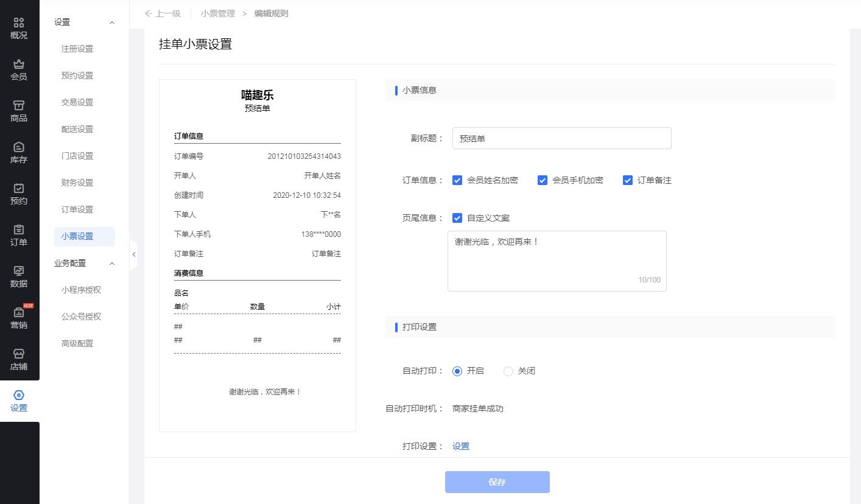The image size is (861, 504).
Task: Click the 10/100 character counter
Action: point(649,280)
